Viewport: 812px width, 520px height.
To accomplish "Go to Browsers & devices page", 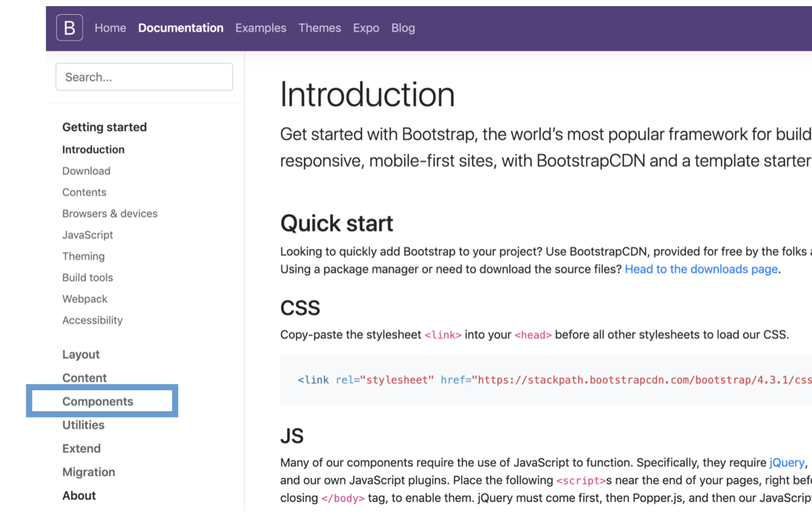I will (x=110, y=213).
